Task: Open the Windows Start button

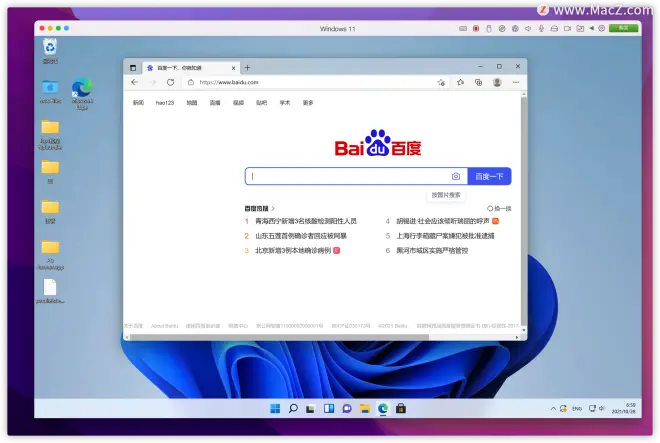Action: [x=275, y=408]
